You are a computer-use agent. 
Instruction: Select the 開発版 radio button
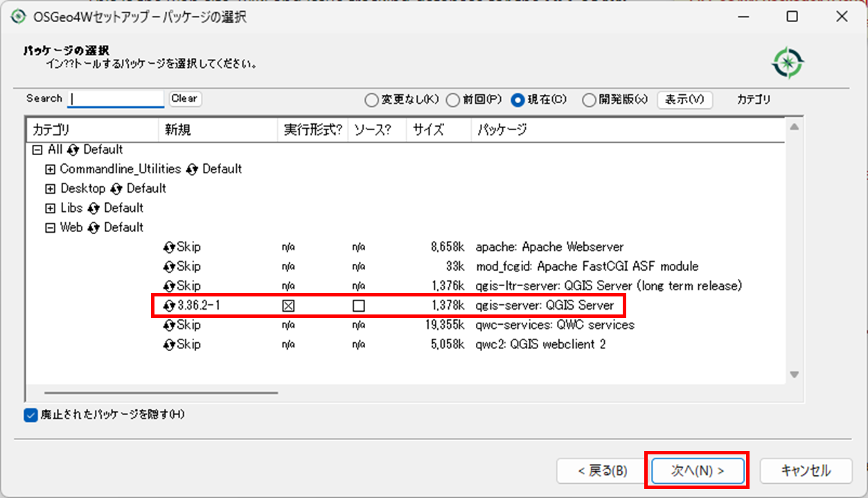pyautogui.click(x=587, y=100)
